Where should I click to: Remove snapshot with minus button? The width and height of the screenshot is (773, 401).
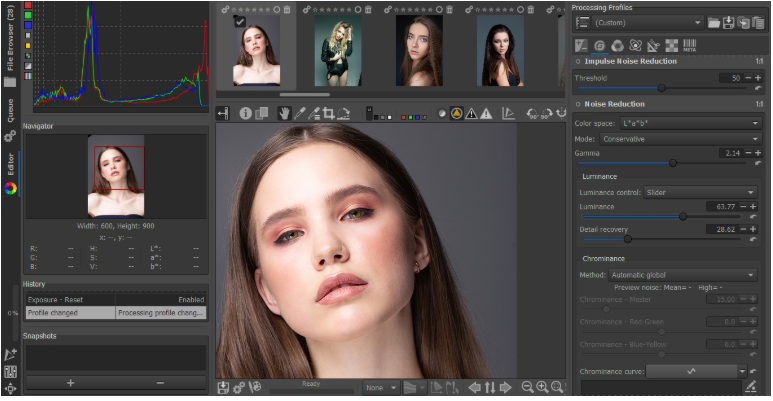(160, 383)
